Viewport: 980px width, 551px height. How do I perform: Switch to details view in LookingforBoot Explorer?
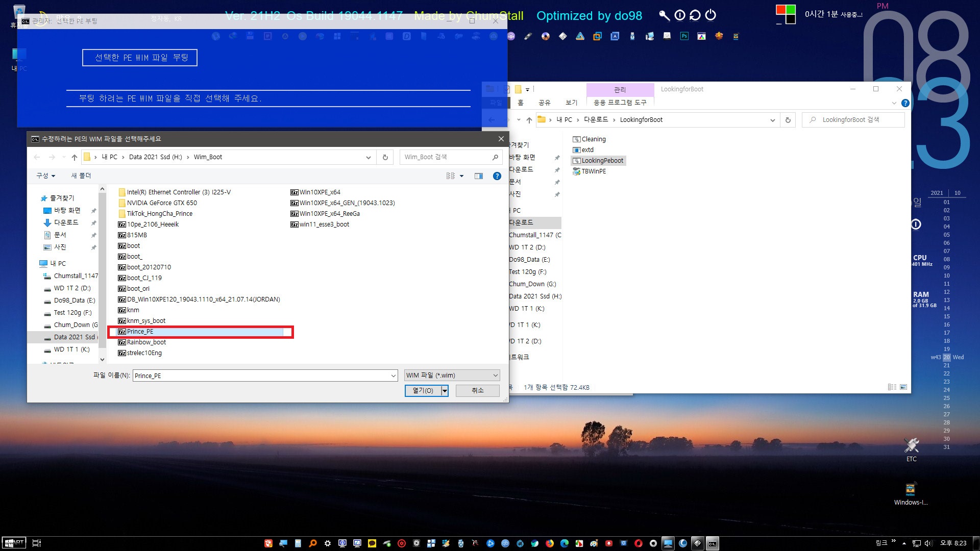892,387
